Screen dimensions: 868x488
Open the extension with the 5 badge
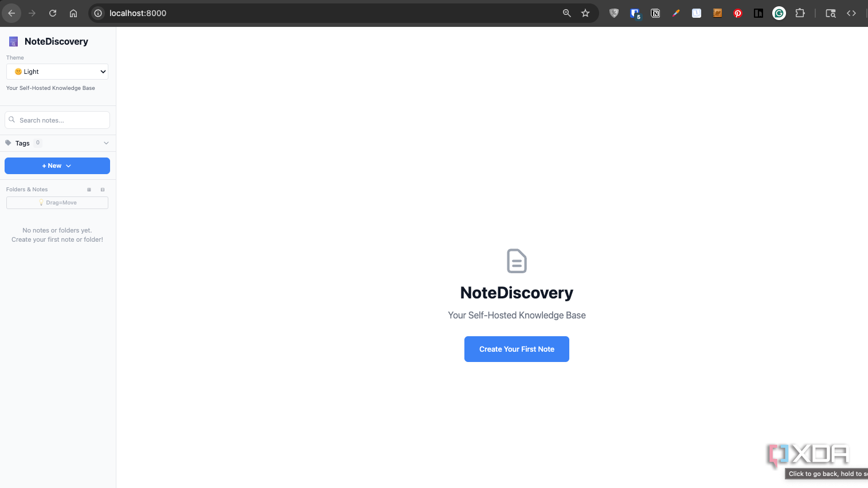pos(635,14)
